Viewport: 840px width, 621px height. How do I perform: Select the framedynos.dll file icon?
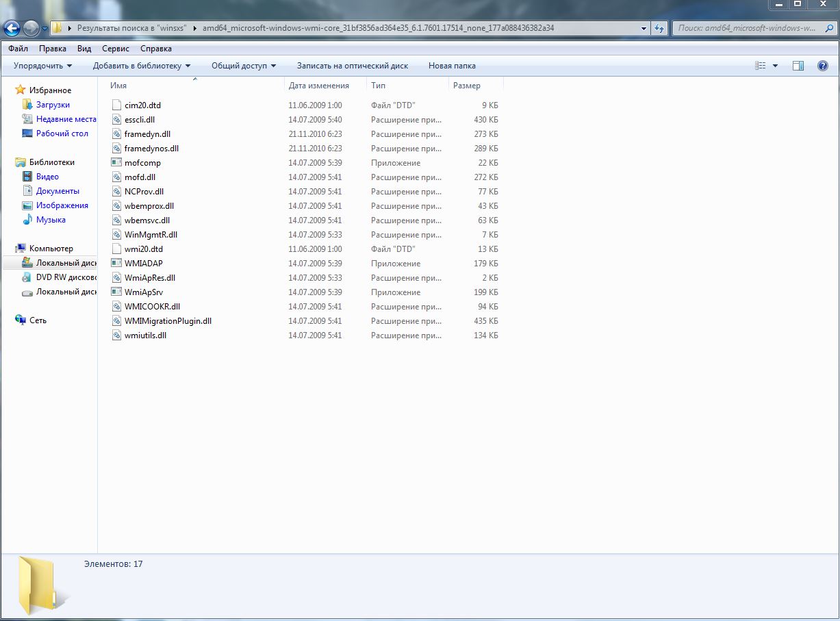pyautogui.click(x=116, y=148)
